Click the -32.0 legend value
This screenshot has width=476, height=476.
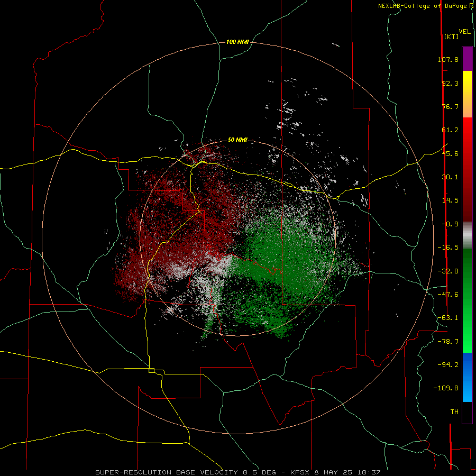point(448,271)
